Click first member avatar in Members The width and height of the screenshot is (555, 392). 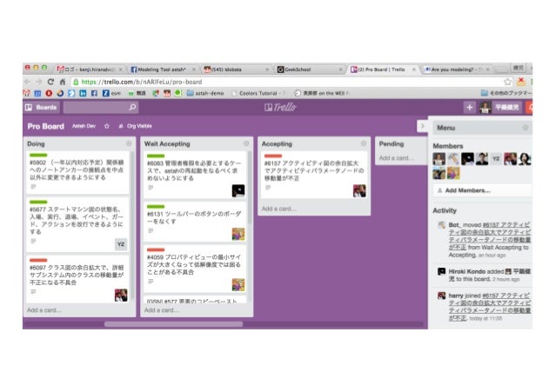pyautogui.click(x=439, y=159)
